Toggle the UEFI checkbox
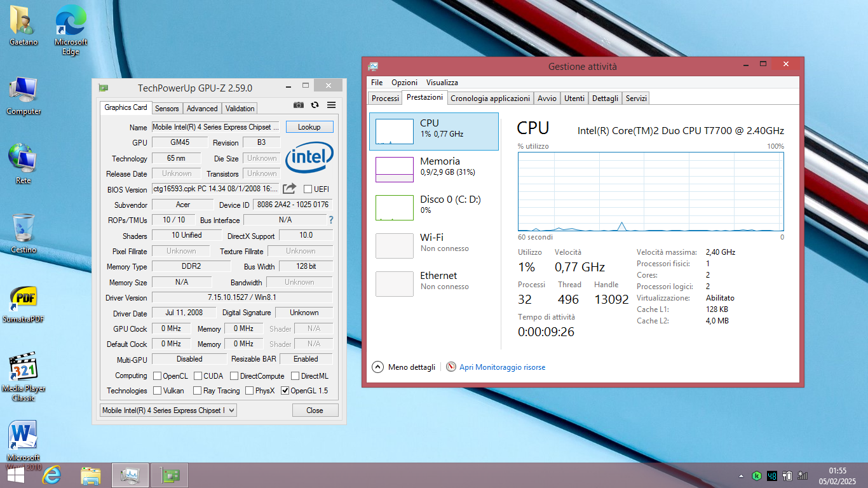The width and height of the screenshot is (868, 488). pos(308,189)
